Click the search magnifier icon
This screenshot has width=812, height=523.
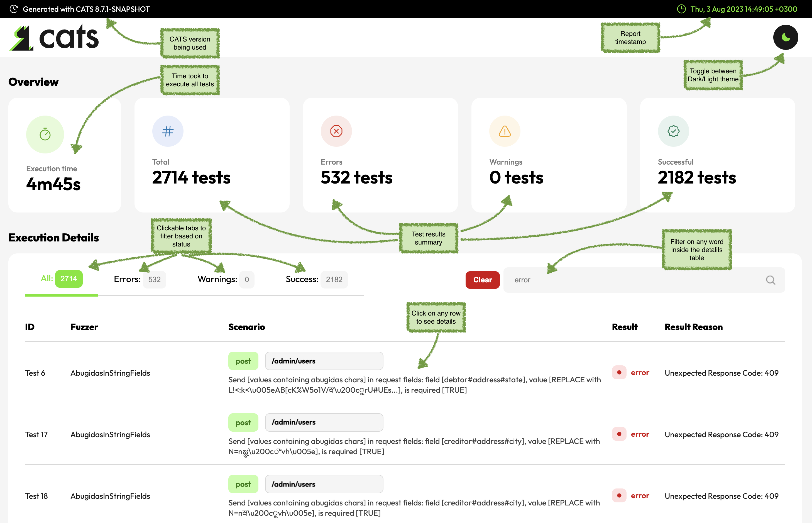pos(770,280)
